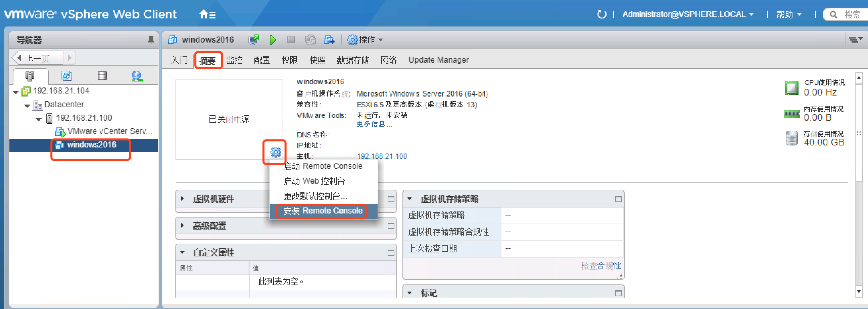Switch to the 监控 tab

(235, 60)
